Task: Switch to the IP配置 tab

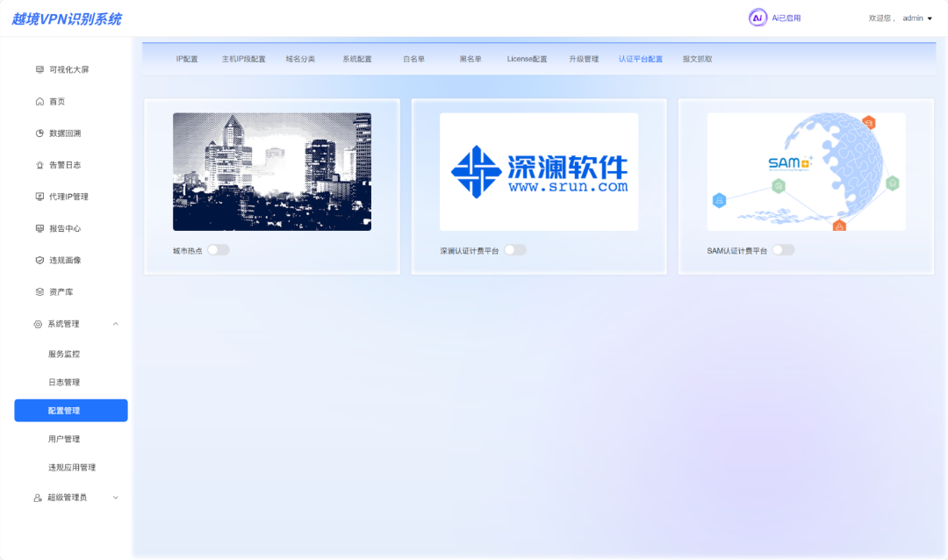Action: pyautogui.click(x=187, y=60)
